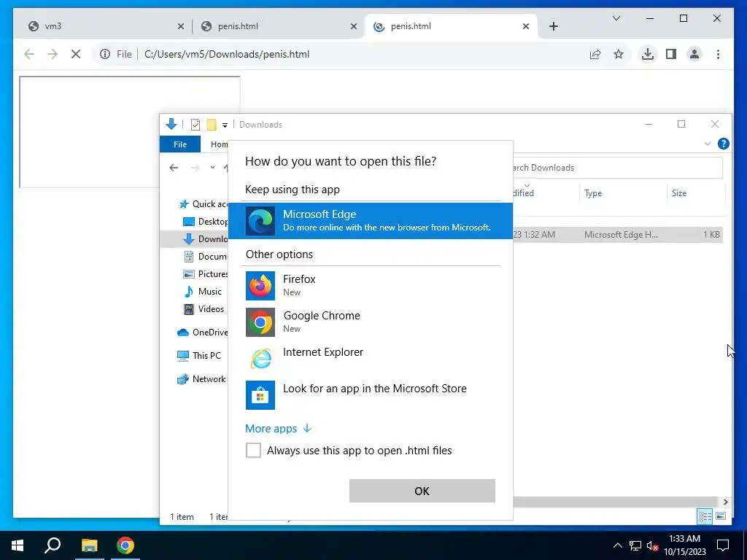Open Pictures in navigation pane
747x560 pixels.
(205, 274)
